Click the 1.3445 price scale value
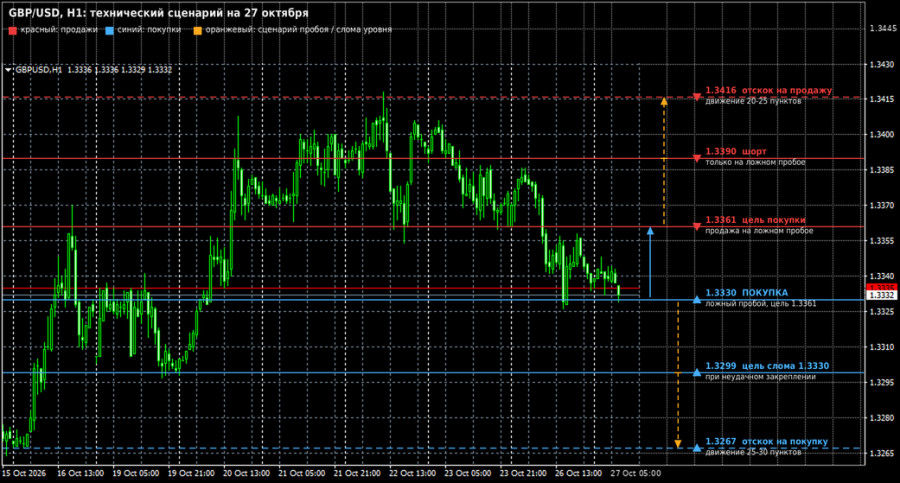The height and width of the screenshot is (483, 900). [882, 28]
